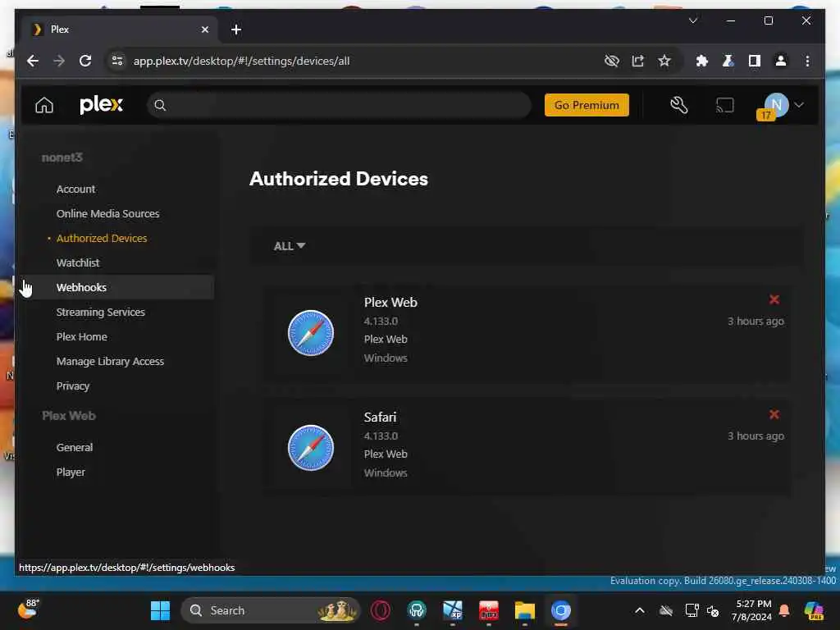Close the Plex tab
Screen dimensions: 840x630
(x=204, y=30)
